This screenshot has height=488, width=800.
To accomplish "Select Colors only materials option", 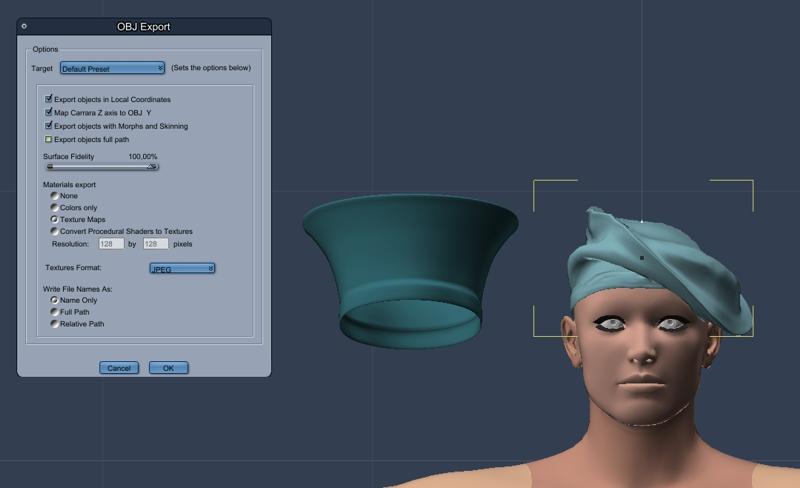I will click(x=54, y=207).
